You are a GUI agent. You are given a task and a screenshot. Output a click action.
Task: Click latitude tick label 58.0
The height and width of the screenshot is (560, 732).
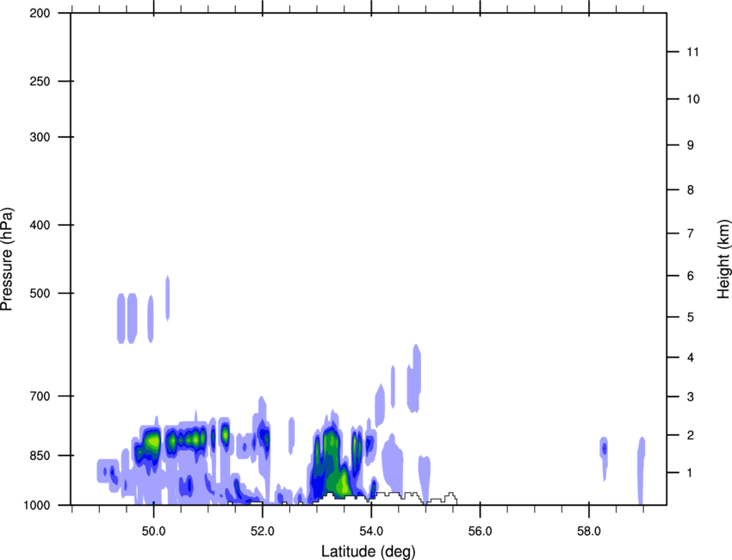[589, 532]
